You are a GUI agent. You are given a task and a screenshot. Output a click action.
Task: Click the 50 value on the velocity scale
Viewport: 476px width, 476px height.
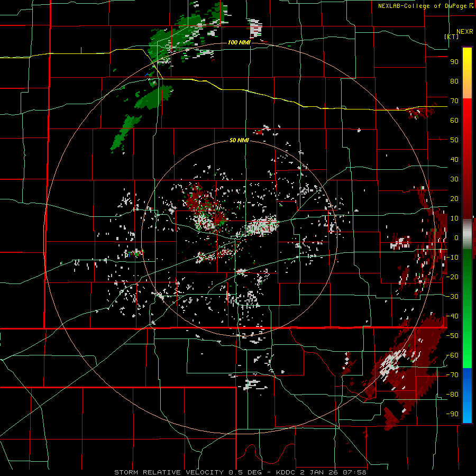[x=454, y=140]
